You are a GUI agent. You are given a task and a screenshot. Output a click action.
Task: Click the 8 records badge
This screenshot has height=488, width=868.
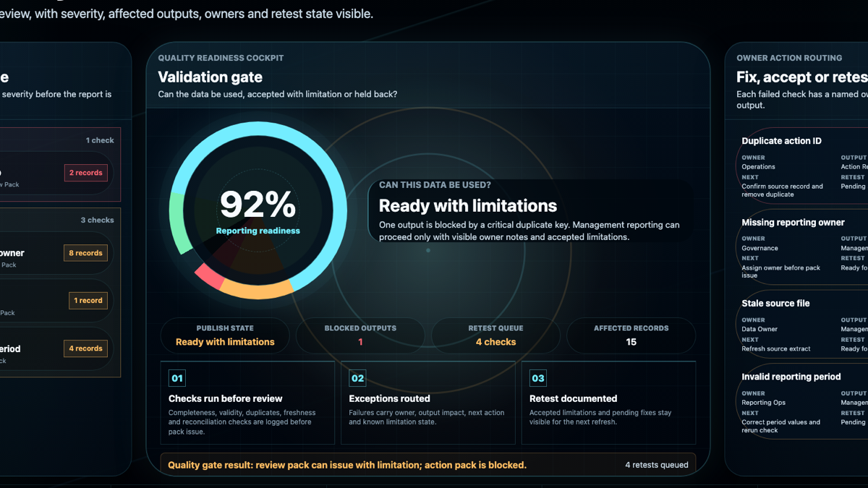pyautogui.click(x=86, y=253)
